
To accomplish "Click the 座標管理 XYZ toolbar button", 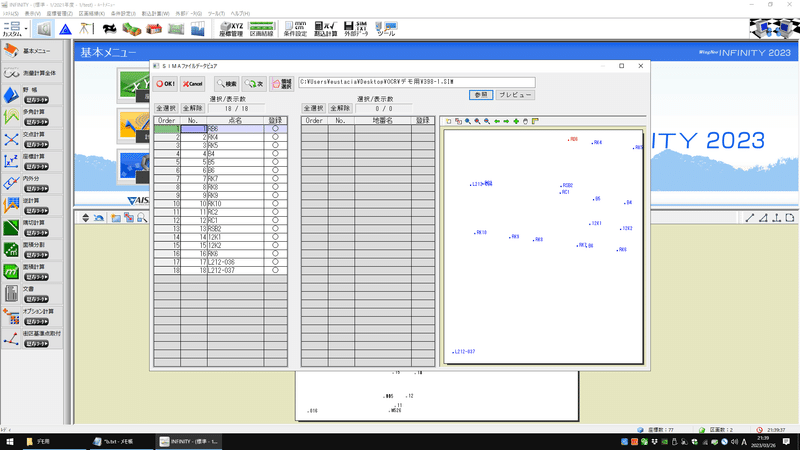I will 231,29.
